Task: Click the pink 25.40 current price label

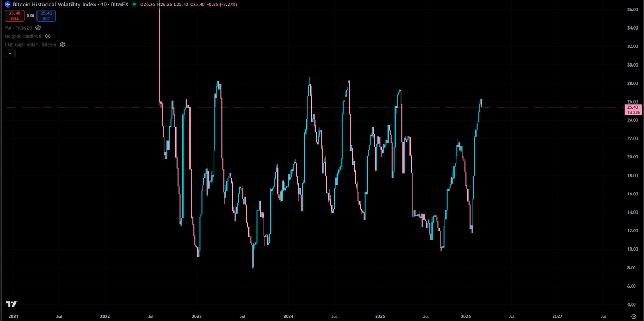Action: pos(632,107)
